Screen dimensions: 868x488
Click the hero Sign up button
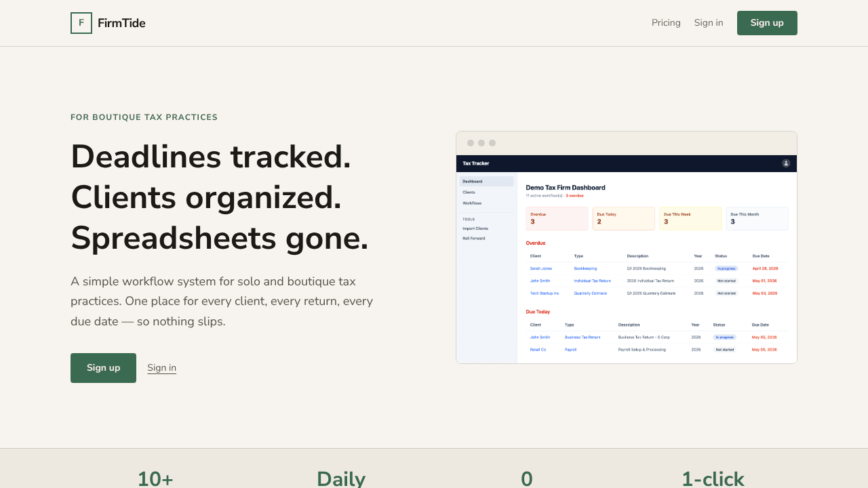pos(103,368)
